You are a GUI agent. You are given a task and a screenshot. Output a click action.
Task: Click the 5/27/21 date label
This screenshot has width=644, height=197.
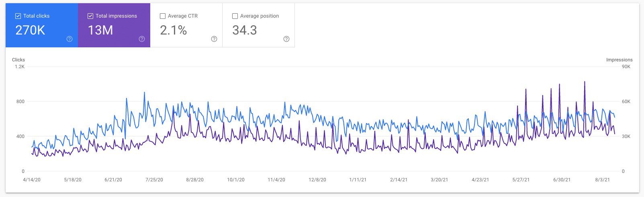521,180
